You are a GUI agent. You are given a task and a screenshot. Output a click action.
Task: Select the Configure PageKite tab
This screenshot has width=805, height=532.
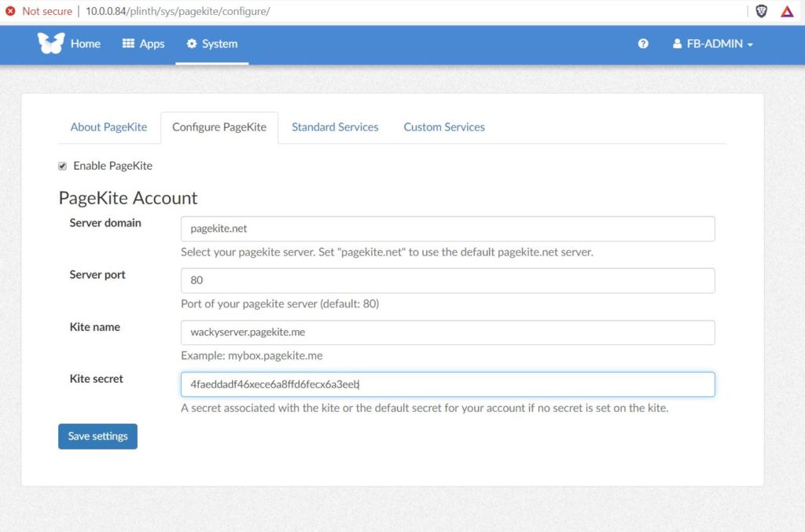coord(219,127)
